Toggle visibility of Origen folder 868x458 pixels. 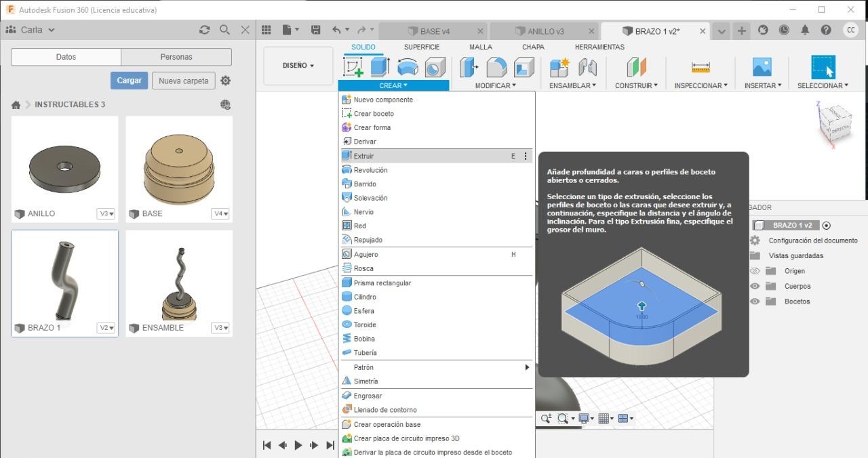[755, 270]
